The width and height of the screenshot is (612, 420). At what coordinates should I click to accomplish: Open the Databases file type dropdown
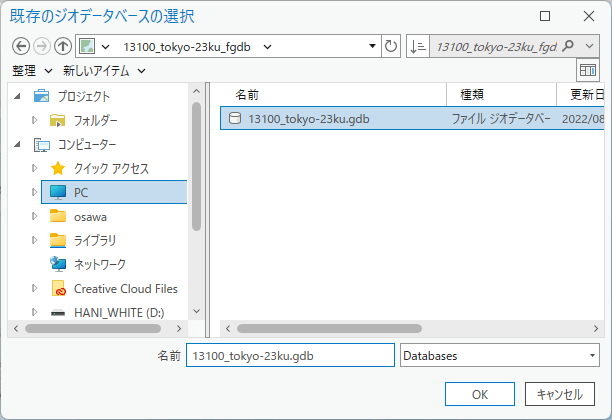592,355
